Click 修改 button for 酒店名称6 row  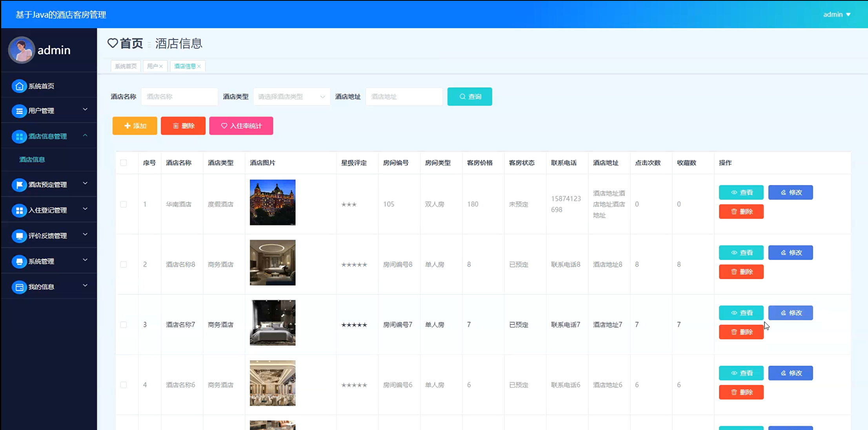[x=790, y=373]
